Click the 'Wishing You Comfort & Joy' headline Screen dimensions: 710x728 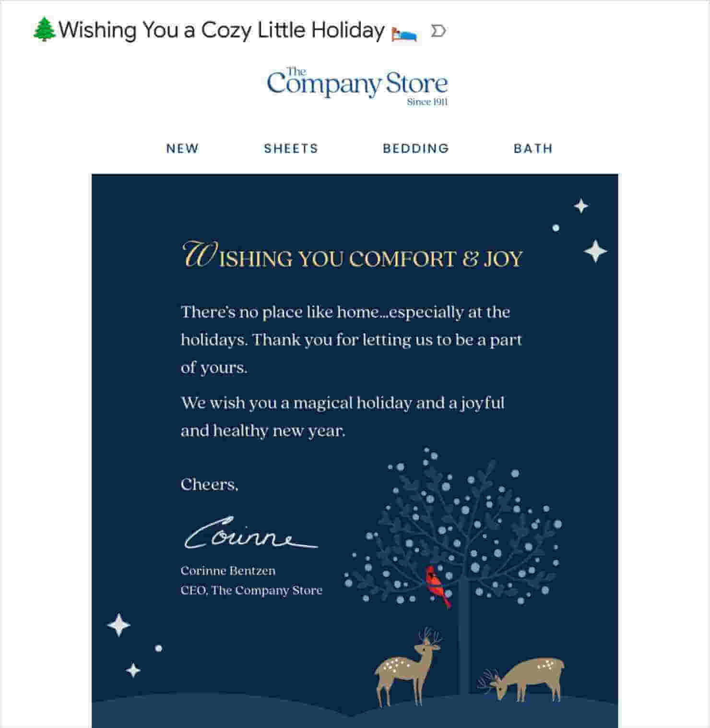[x=354, y=257]
